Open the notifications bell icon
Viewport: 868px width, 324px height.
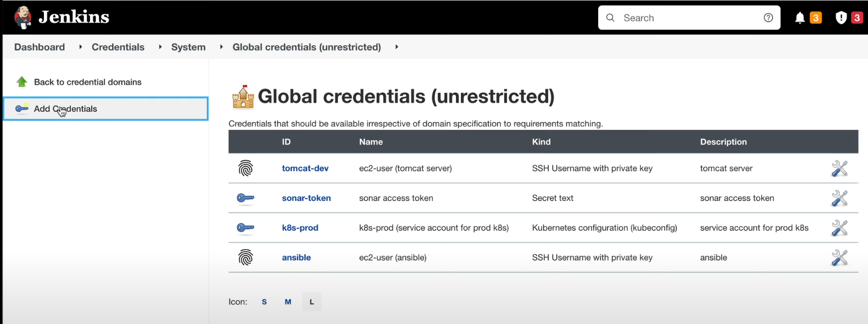click(x=800, y=18)
